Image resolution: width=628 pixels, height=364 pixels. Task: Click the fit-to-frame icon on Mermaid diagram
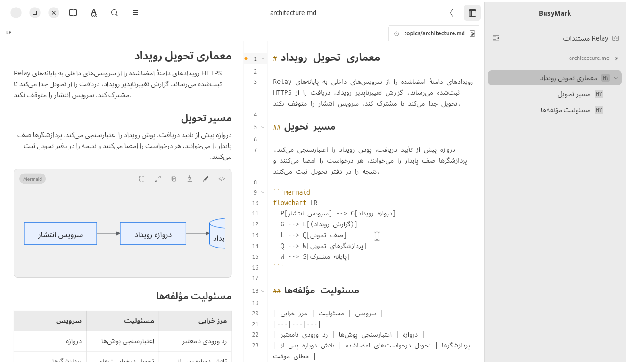(141, 179)
